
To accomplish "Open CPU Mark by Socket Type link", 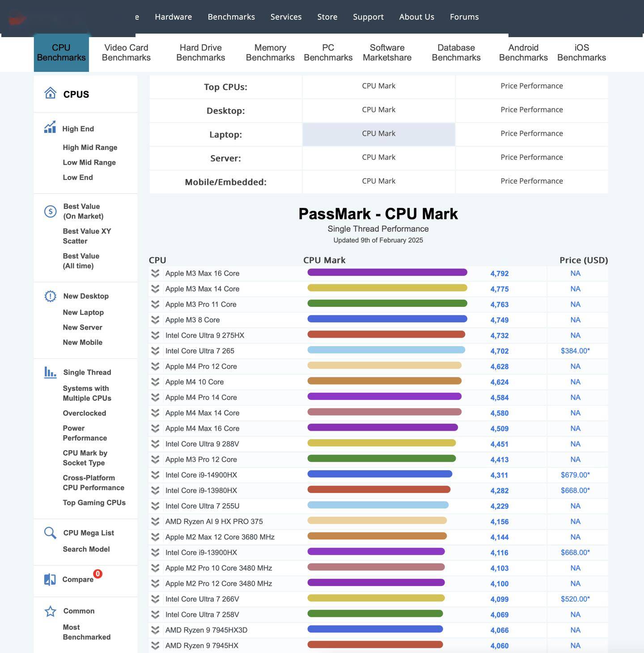I will click(x=85, y=458).
